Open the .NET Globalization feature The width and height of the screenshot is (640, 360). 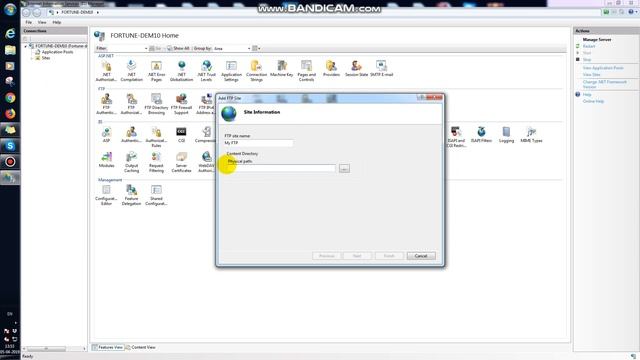181,71
